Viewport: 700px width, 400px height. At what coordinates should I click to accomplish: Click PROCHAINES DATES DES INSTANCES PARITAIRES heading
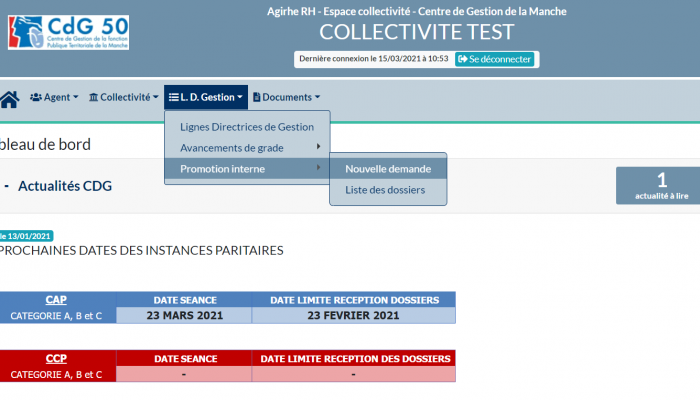coord(141,250)
